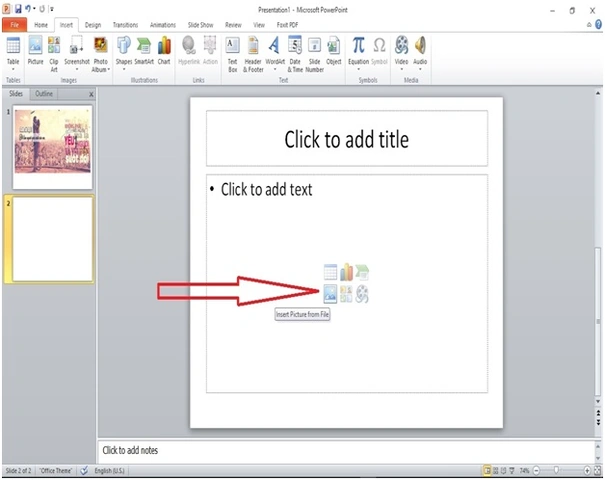The image size is (605, 480).
Task: Switch to the Home tab
Action: [x=41, y=25]
